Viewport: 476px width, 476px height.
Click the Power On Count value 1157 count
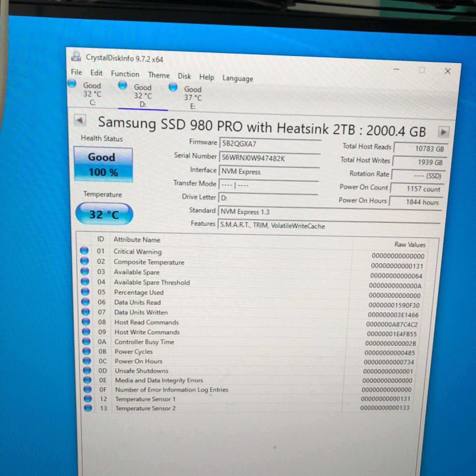pyautogui.click(x=417, y=189)
